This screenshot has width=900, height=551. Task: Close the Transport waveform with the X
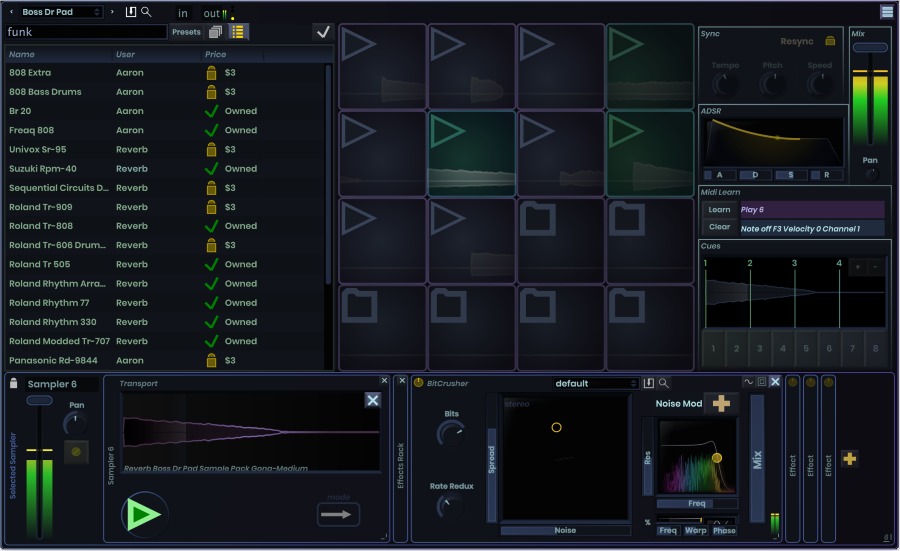pos(372,400)
